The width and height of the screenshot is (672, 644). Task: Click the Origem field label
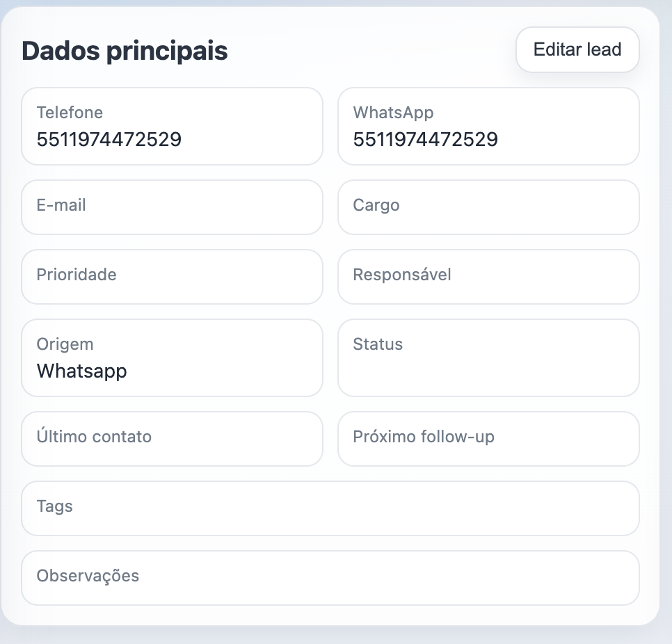65,344
